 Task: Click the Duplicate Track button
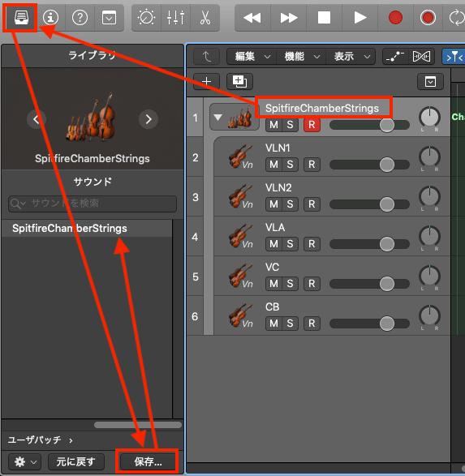point(239,81)
